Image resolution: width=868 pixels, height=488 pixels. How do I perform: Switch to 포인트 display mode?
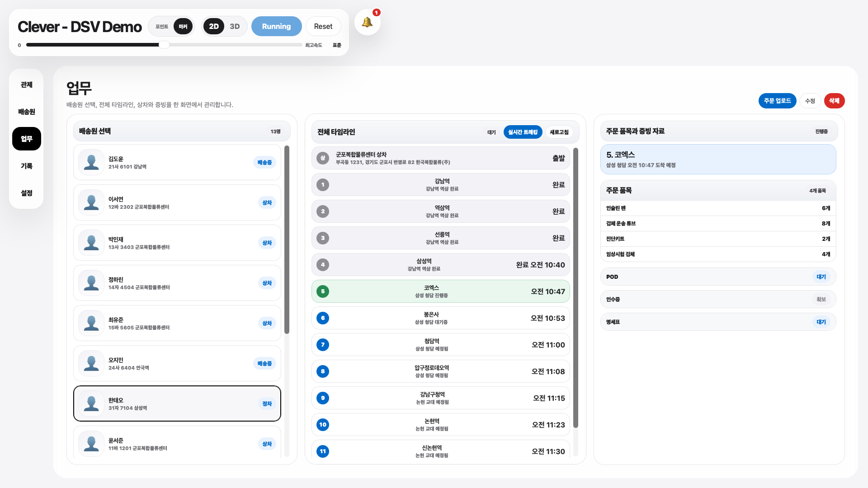(162, 27)
